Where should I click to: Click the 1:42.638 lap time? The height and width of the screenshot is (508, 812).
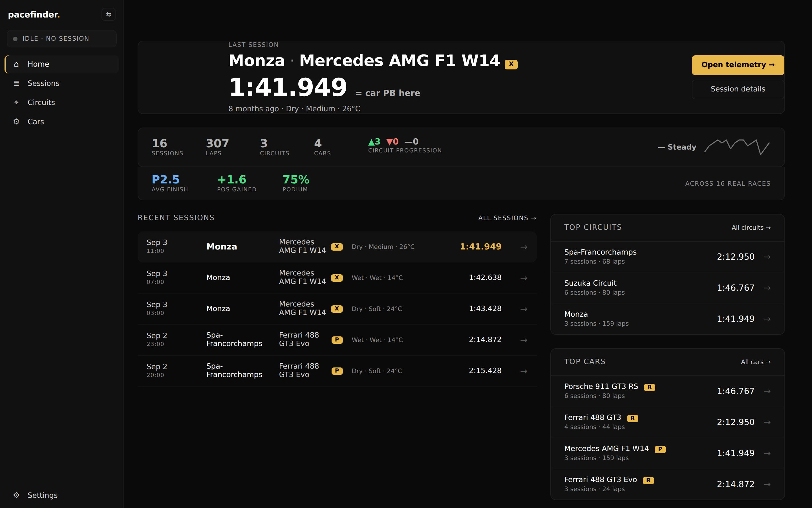[485, 277]
